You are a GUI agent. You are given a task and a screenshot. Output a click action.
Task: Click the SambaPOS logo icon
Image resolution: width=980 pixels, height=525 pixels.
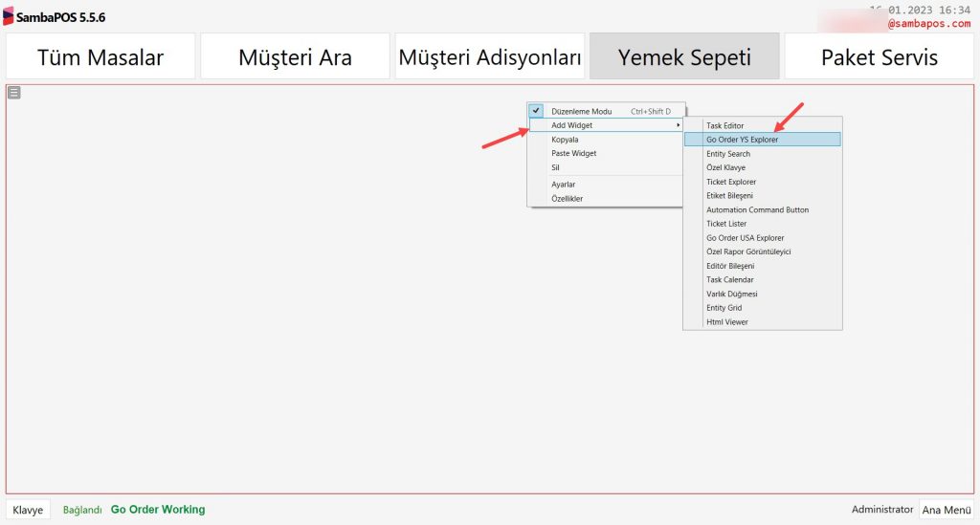tap(9, 16)
